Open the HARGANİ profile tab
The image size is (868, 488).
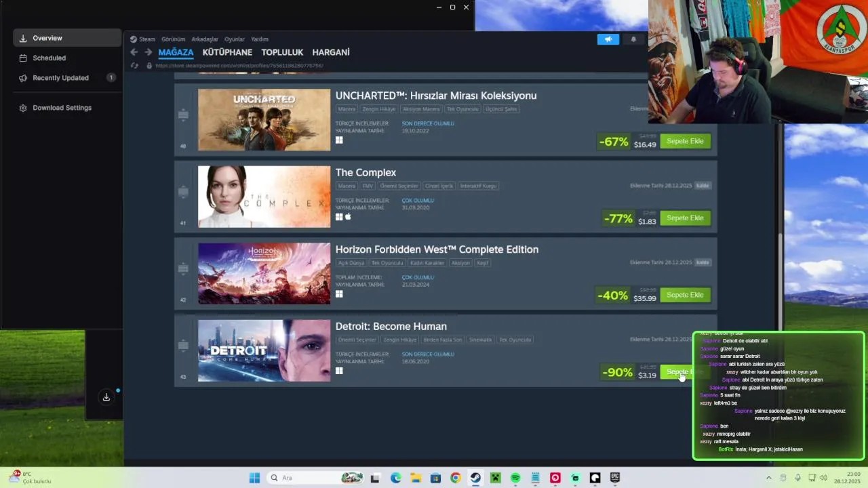[331, 52]
